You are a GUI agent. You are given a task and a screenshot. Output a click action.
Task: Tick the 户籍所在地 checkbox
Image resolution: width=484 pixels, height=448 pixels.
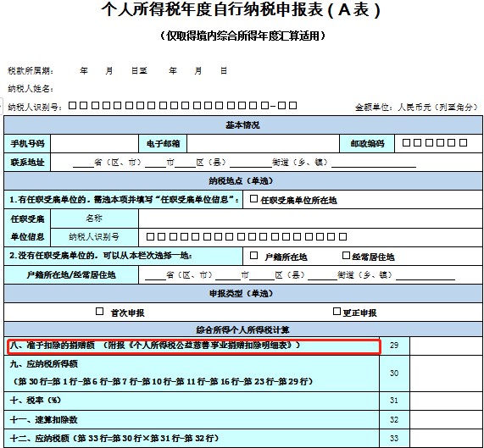pyautogui.click(x=253, y=255)
